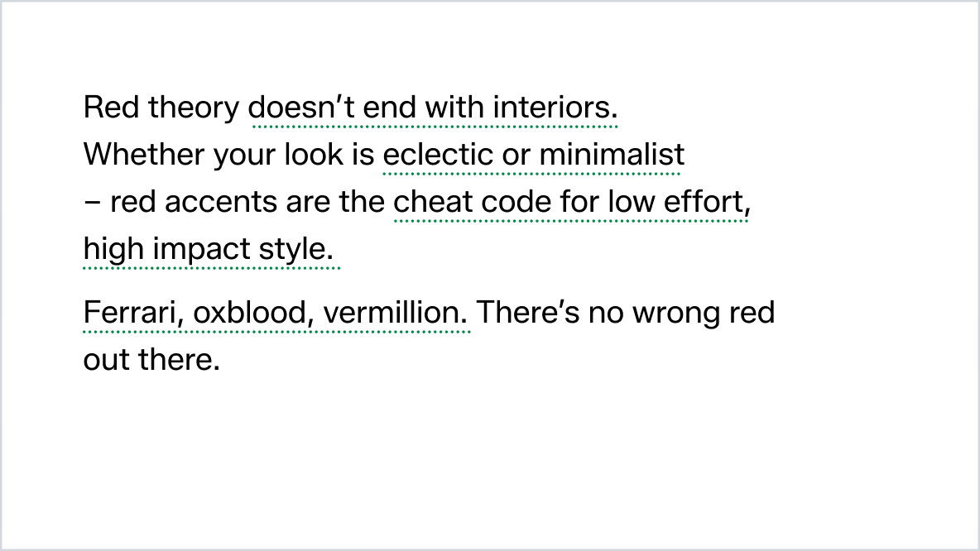The image size is (980, 551).
Task: Click the word "minimalist"
Action: (612, 156)
